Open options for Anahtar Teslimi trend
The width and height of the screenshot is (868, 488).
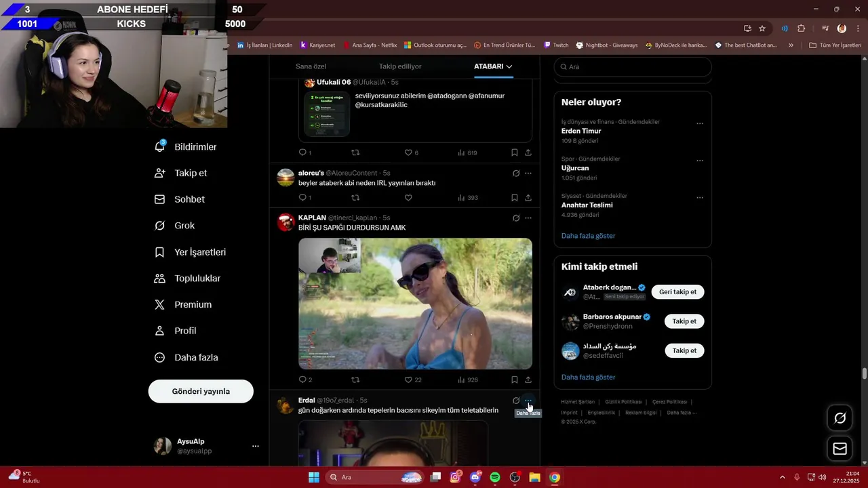pyautogui.click(x=700, y=198)
